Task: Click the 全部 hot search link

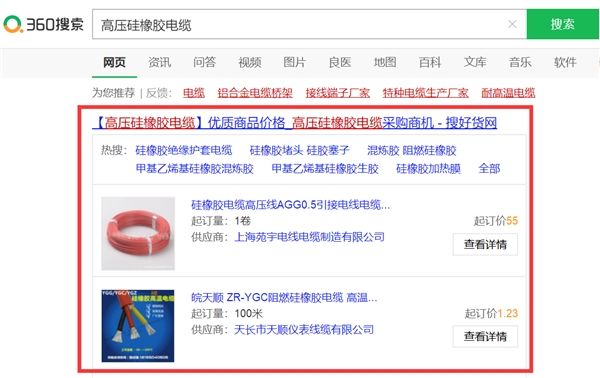Action: point(489,169)
